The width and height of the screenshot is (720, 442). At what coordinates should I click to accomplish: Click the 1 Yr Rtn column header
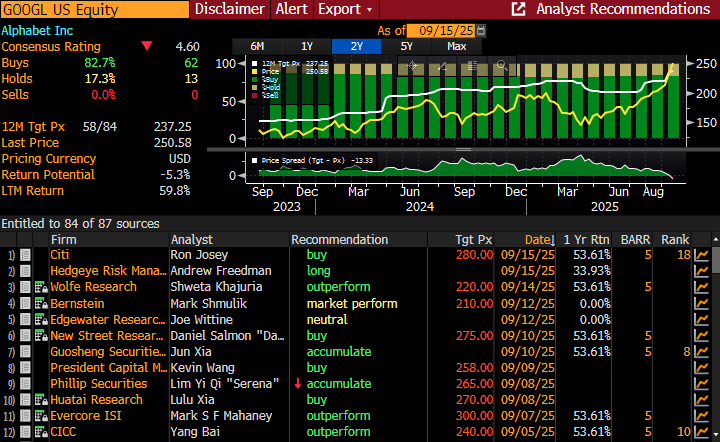click(586, 240)
